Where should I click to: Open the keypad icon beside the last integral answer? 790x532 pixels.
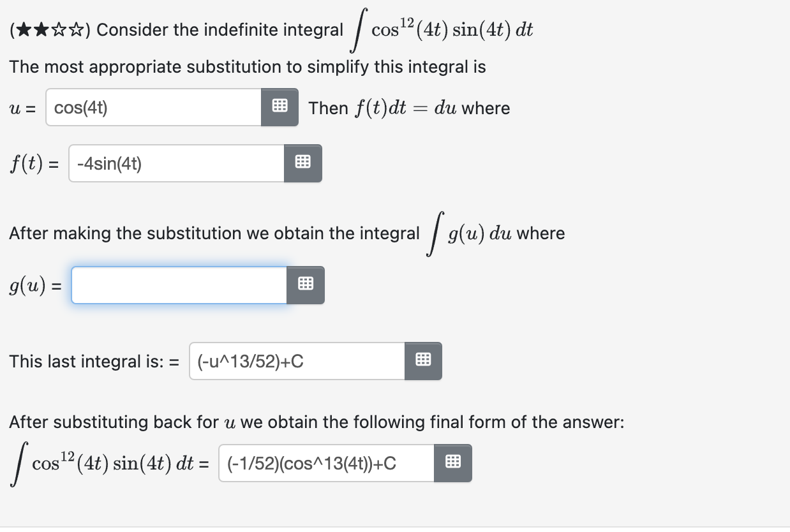click(423, 360)
